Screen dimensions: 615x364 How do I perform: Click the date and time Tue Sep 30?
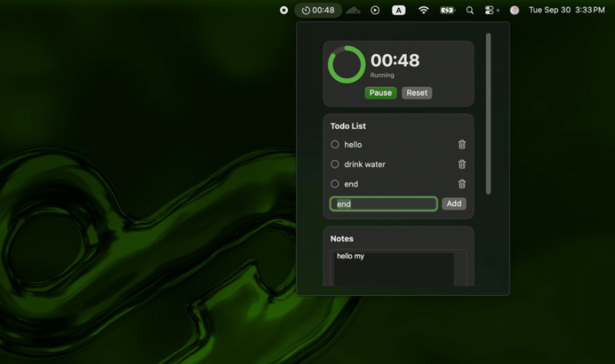point(566,10)
